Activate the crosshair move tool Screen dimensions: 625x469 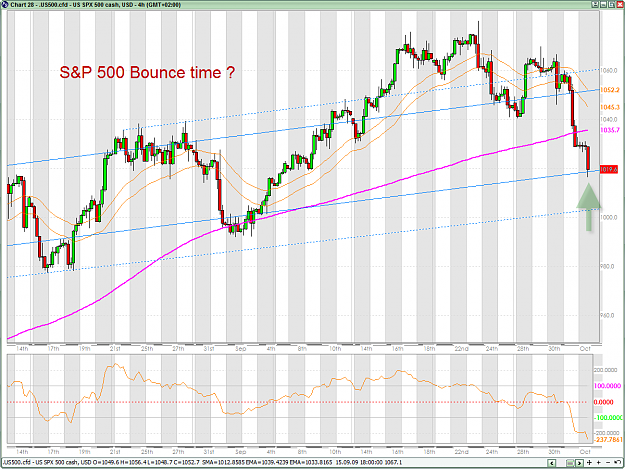tap(590, 463)
